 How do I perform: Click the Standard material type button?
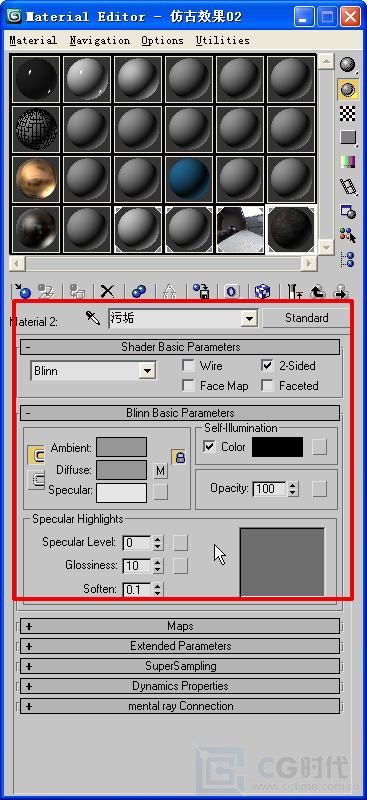(306, 318)
